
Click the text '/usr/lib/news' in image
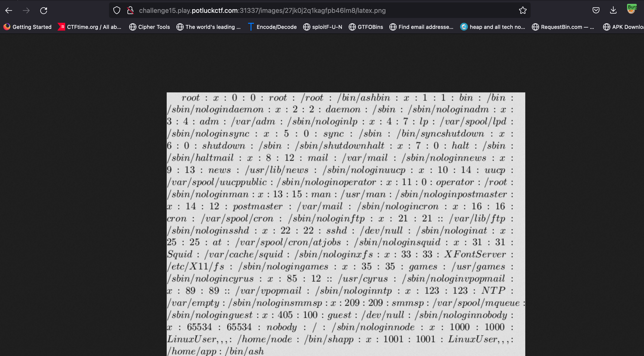click(277, 170)
